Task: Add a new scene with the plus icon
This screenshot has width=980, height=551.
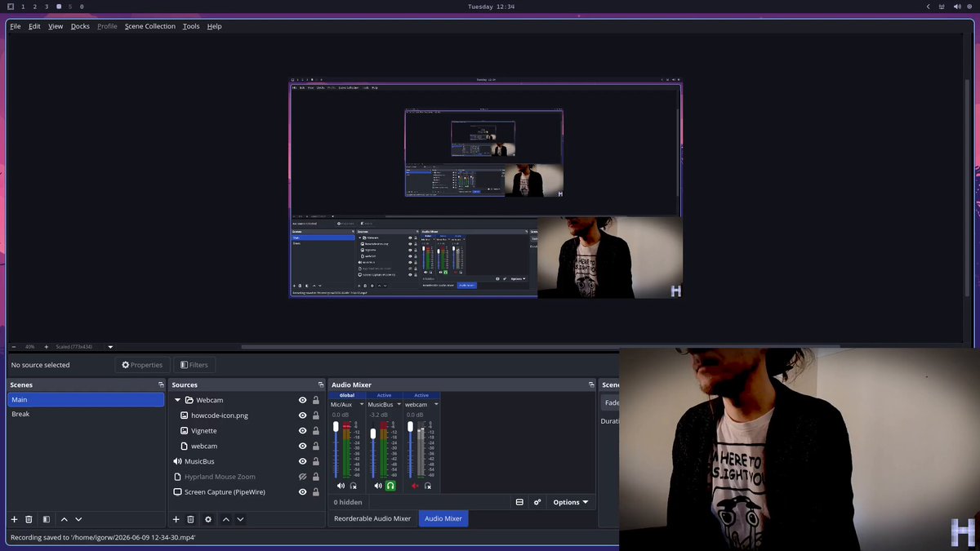Action: 14,519
